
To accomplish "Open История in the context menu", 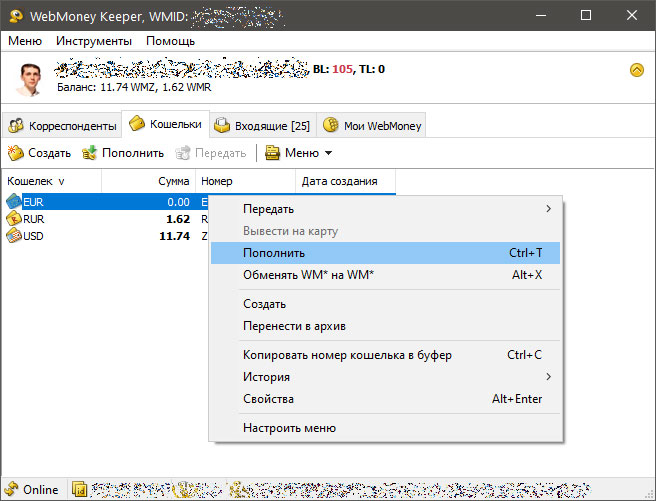I will point(385,377).
